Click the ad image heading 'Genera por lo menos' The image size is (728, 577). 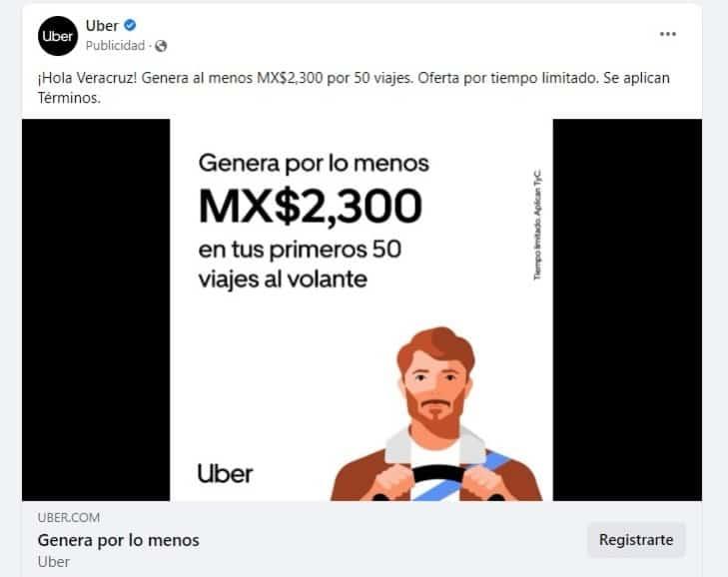pyautogui.click(x=314, y=164)
